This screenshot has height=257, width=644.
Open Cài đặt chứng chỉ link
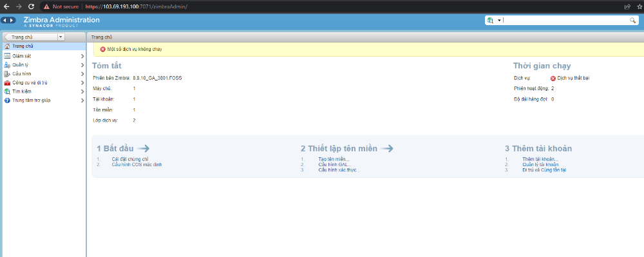130,159
